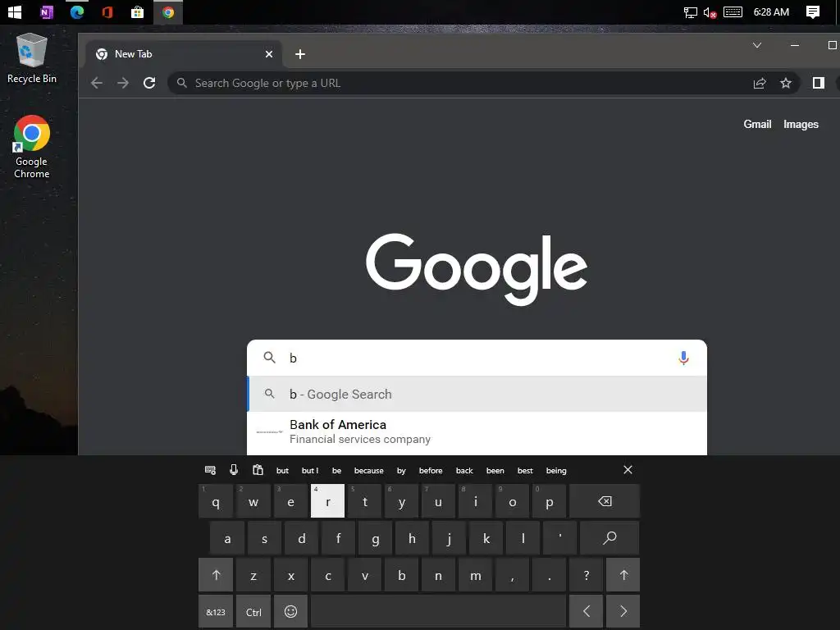Tap the 'b' key on keyboard
The image size is (840, 630).
pyautogui.click(x=402, y=575)
